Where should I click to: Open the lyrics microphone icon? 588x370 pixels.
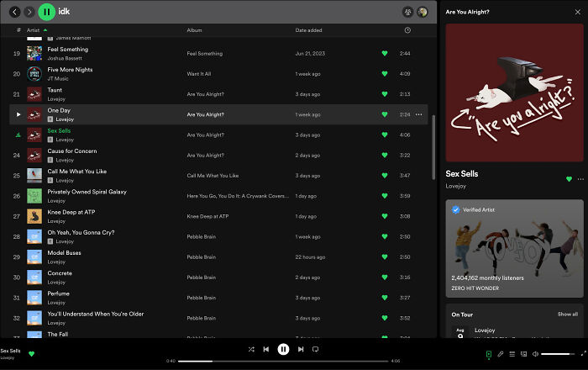tap(500, 354)
